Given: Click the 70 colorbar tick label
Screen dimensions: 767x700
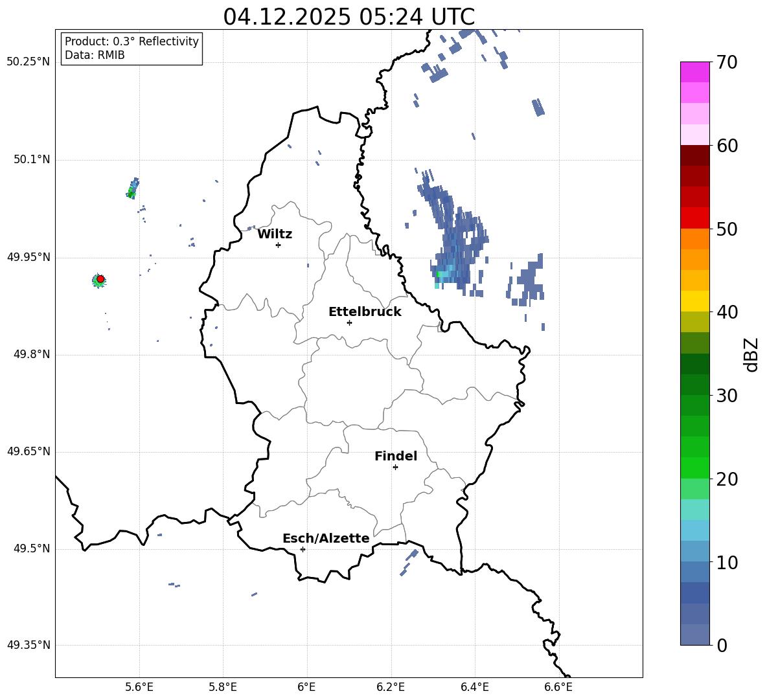Looking at the screenshot, I should [x=727, y=62].
